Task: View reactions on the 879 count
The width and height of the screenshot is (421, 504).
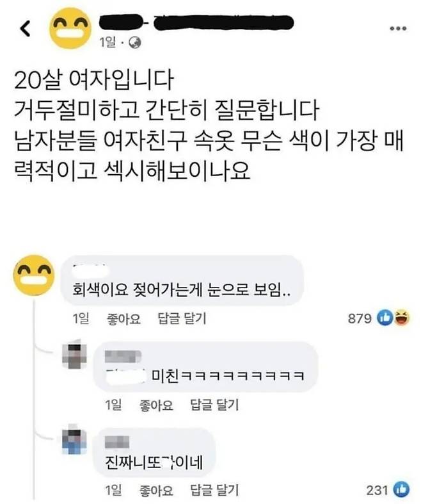Action: [x=360, y=318]
